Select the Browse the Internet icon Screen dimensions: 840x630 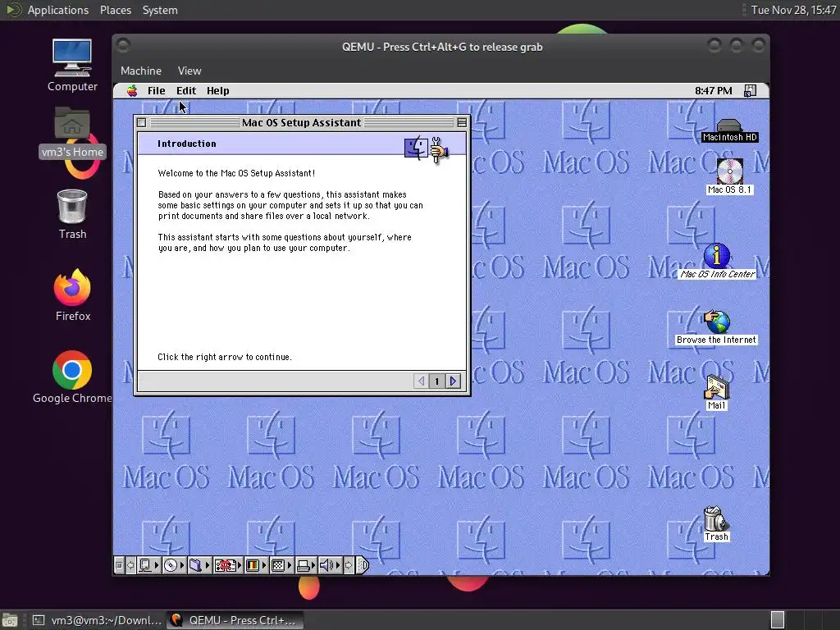(717, 327)
